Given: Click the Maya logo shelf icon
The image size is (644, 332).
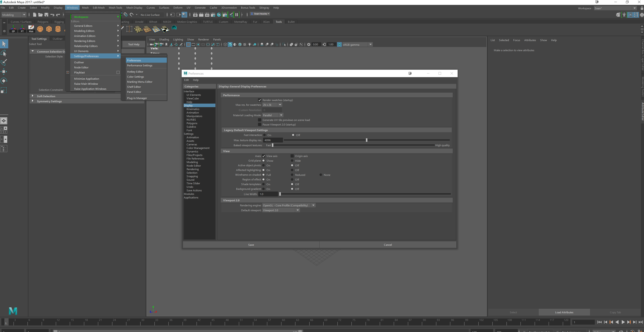Looking at the screenshot, I should (x=174, y=28).
